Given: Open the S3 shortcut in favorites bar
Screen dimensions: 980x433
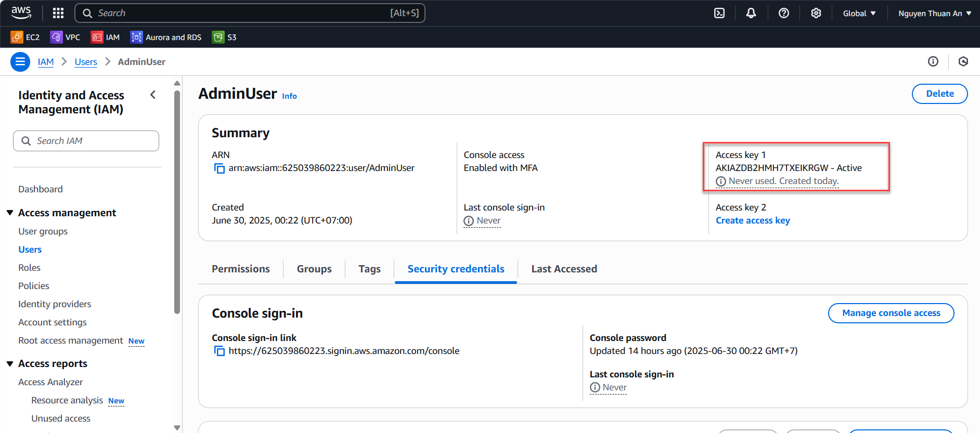Looking at the screenshot, I should [225, 37].
